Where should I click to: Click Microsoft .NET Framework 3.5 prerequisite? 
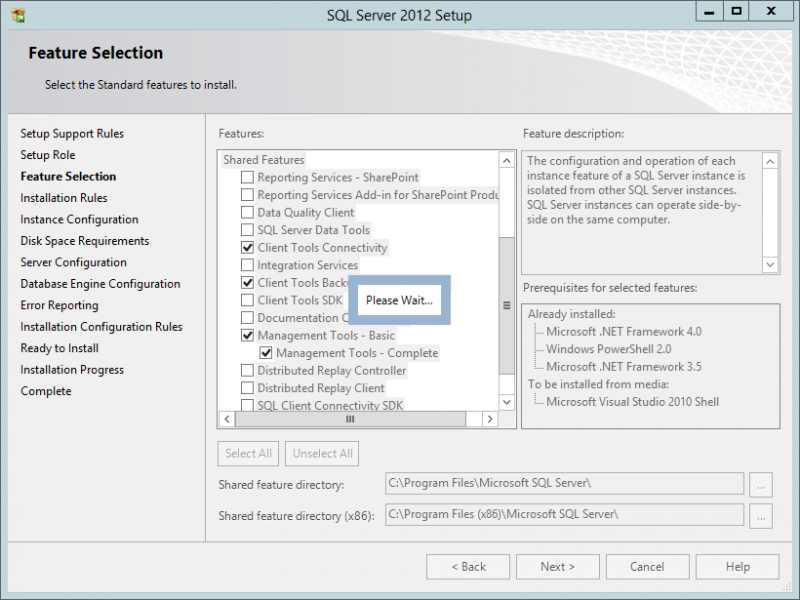click(623, 367)
